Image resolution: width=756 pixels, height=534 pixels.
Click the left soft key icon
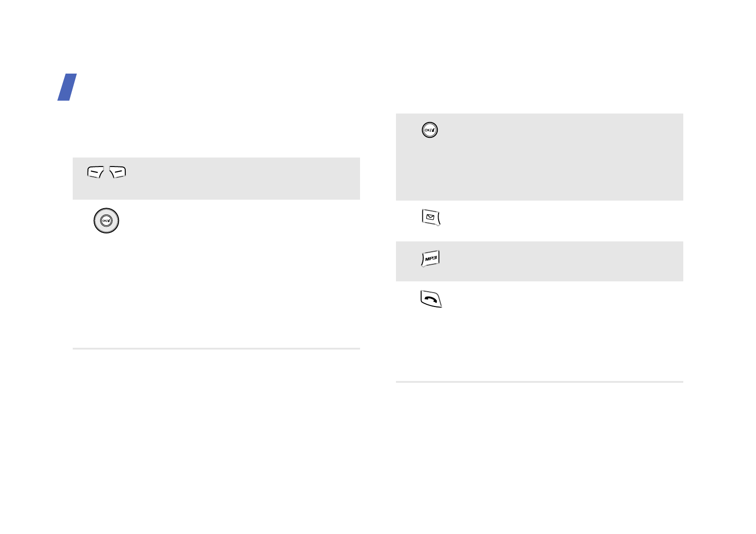95,172
